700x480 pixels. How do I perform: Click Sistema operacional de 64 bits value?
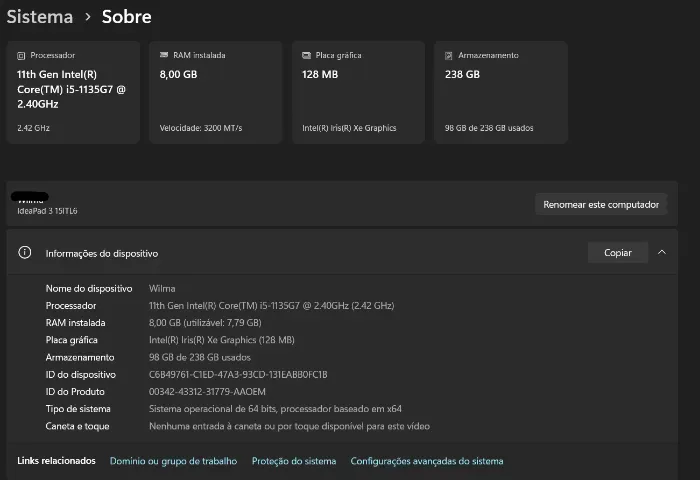(275, 409)
